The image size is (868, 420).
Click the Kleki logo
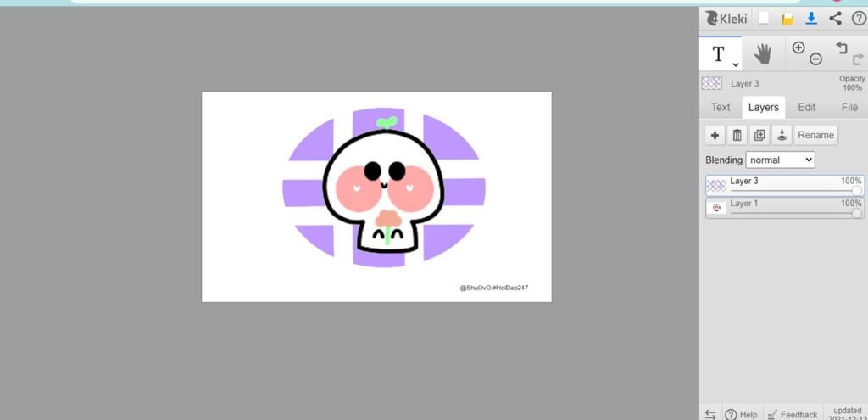tap(726, 19)
